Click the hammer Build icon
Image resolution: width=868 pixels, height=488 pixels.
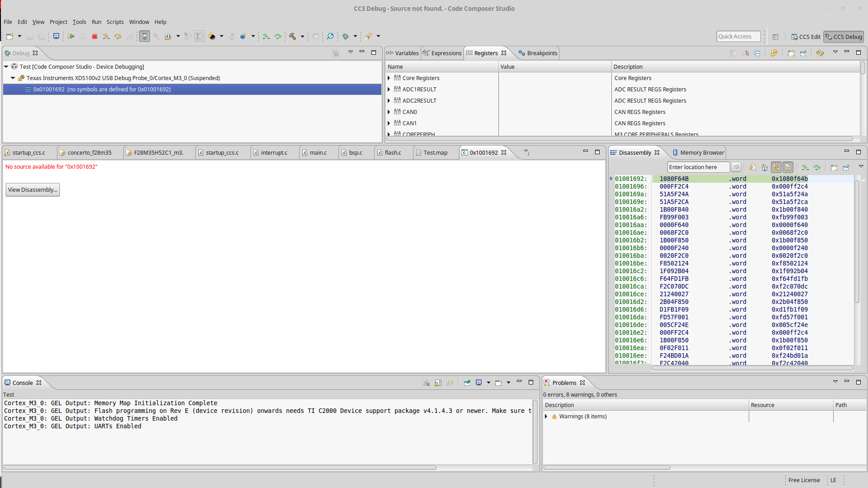point(292,36)
